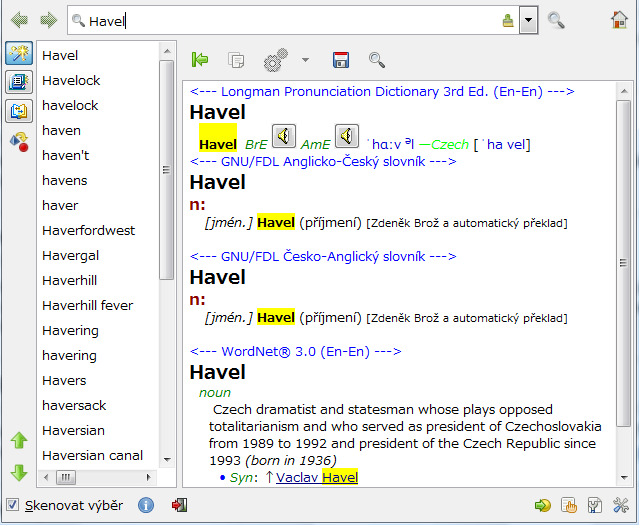Viewport: 639px width, 525px height.
Task: Click the word list vertical scrollbar thumb
Action: click(166, 170)
